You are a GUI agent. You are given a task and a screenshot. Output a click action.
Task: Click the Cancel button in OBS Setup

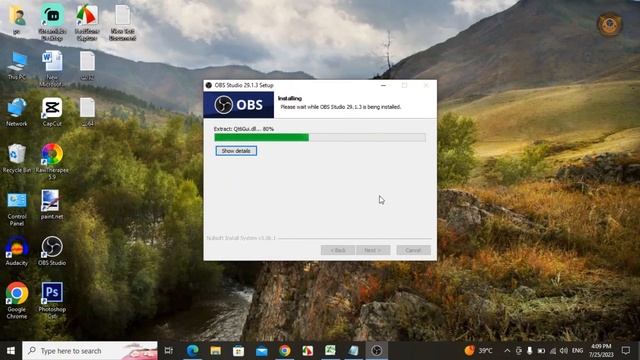coord(413,250)
